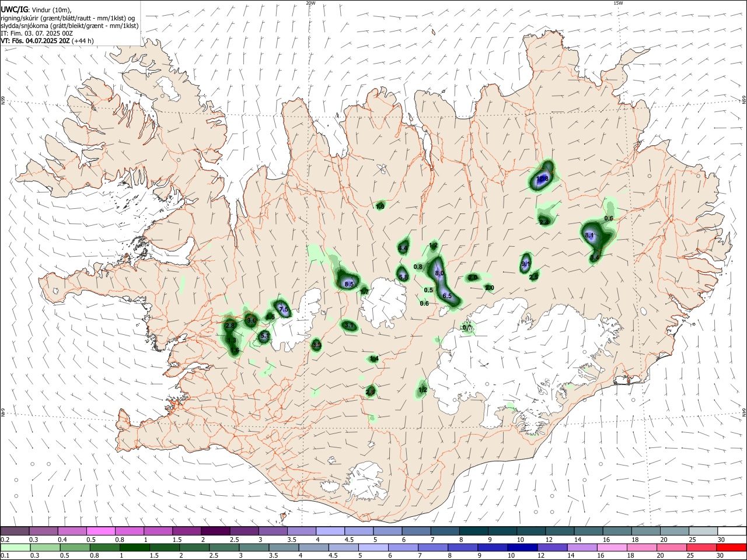Click the 3.1 precipitation value
This screenshot has width=747, height=560.
coord(350,325)
